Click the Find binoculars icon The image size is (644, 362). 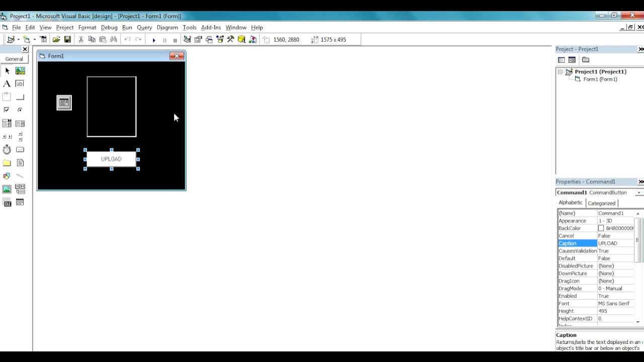point(114,39)
